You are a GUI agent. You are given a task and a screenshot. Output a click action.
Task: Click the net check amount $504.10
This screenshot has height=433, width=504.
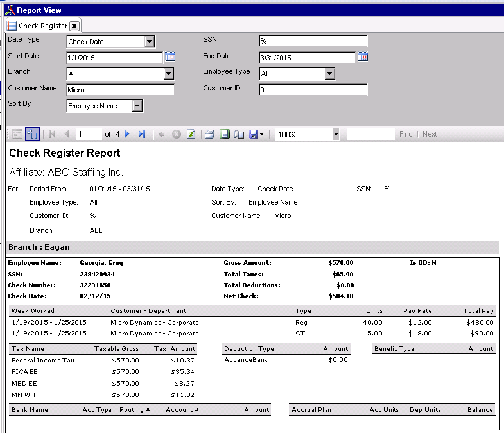coord(341,296)
